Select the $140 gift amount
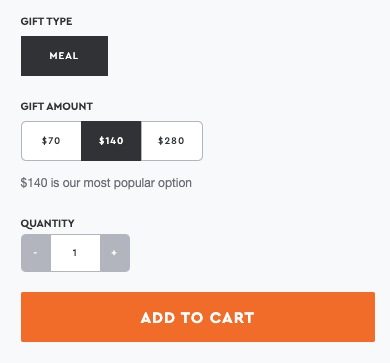Image resolution: width=390 pixels, height=363 pixels. [111, 141]
